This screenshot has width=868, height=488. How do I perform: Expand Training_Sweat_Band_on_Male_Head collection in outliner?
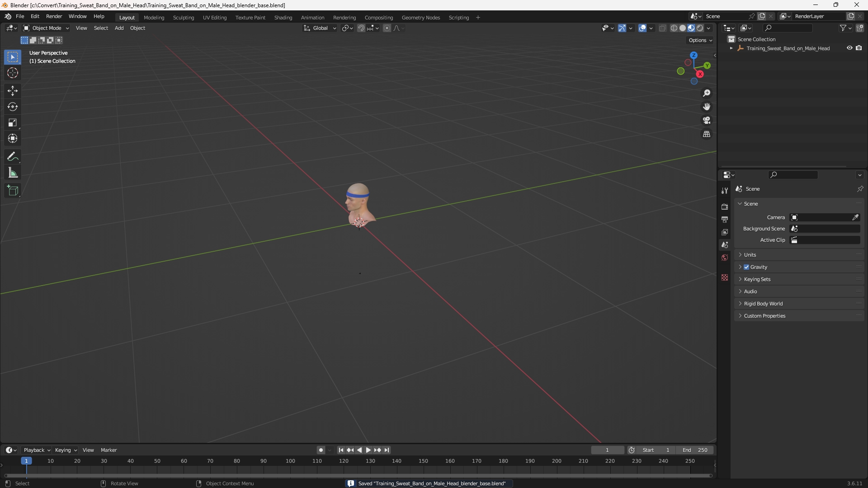click(731, 48)
